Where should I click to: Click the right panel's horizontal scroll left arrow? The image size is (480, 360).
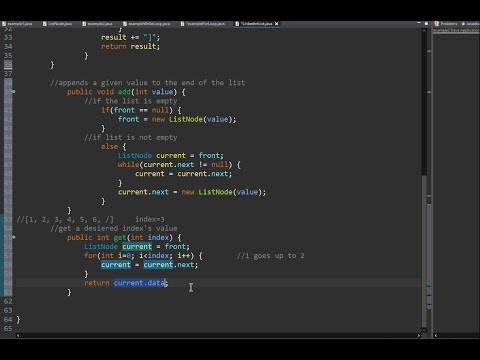point(436,335)
